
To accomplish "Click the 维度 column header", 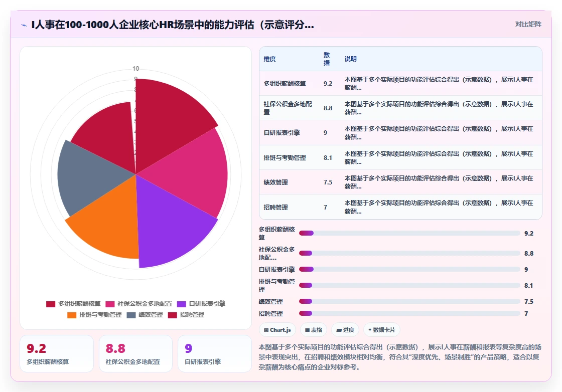I will (269, 59).
